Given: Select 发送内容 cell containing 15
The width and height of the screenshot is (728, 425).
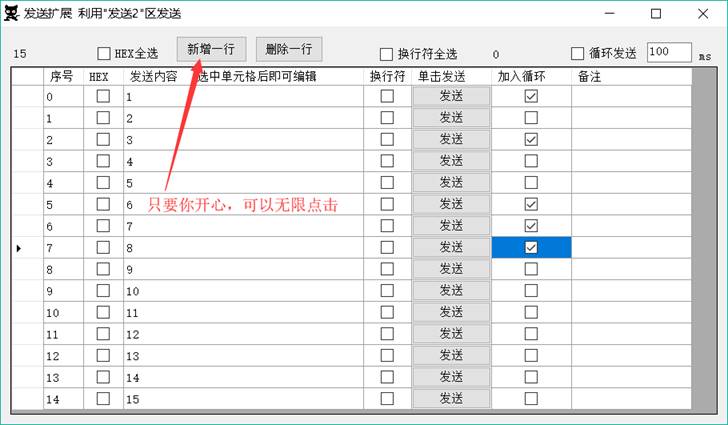Looking at the screenshot, I should (242, 399).
